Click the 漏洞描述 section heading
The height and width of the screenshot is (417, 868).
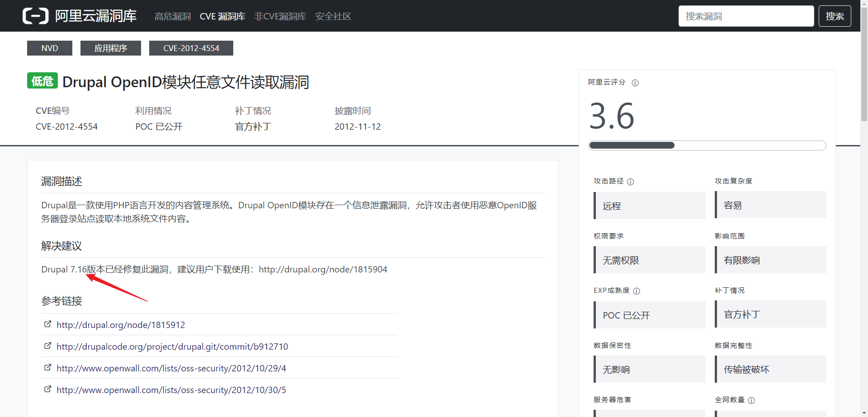click(x=61, y=181)
